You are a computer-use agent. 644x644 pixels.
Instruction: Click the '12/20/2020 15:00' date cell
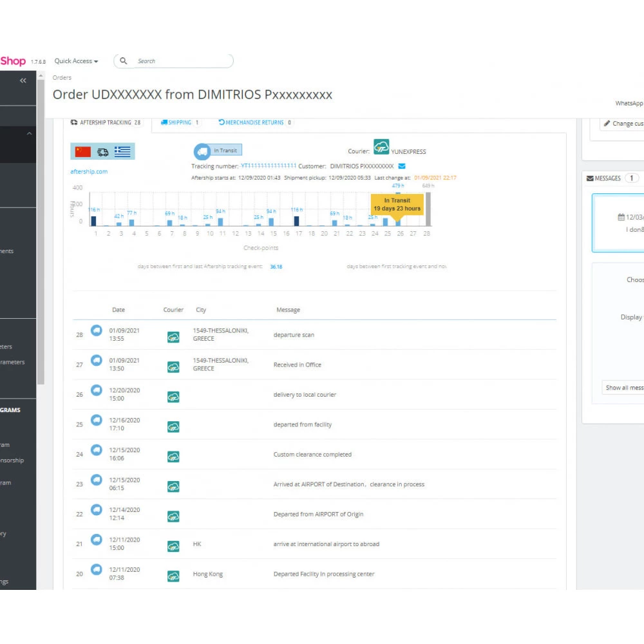pos(124,394)
